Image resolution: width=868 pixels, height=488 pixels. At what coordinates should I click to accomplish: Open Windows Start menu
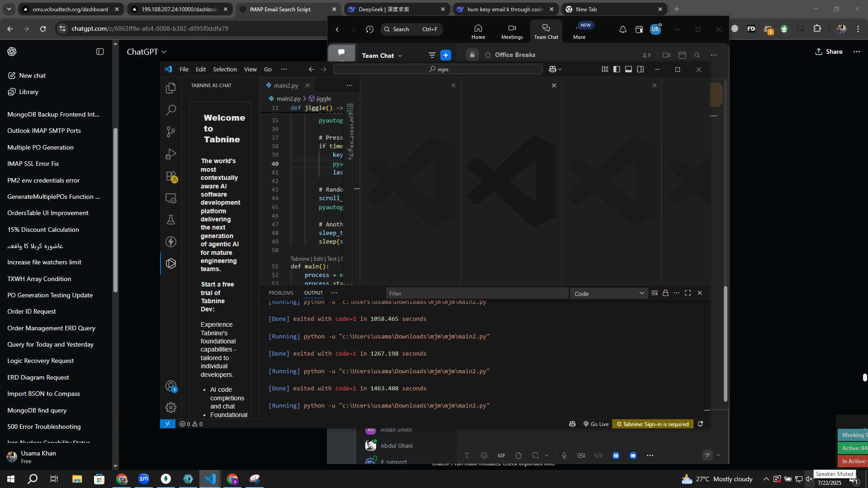point(10,479)
